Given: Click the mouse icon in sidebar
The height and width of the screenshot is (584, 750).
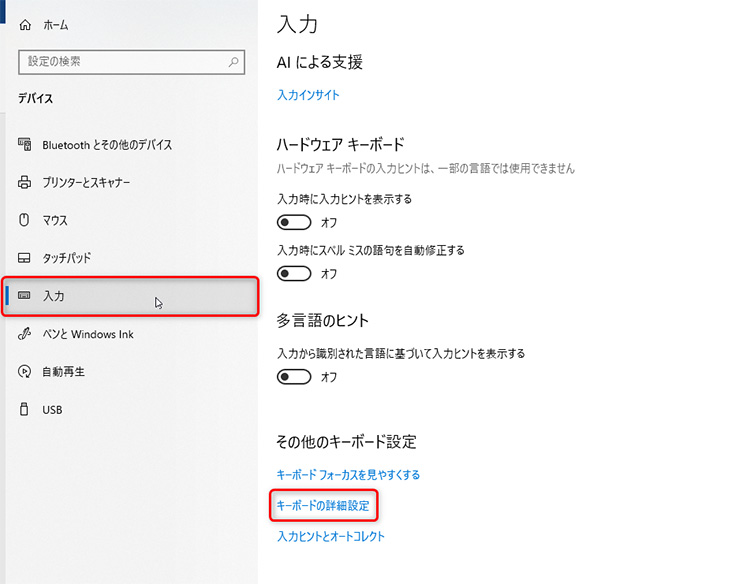Looking at the screenshot, I should click(x=25, y=220).
